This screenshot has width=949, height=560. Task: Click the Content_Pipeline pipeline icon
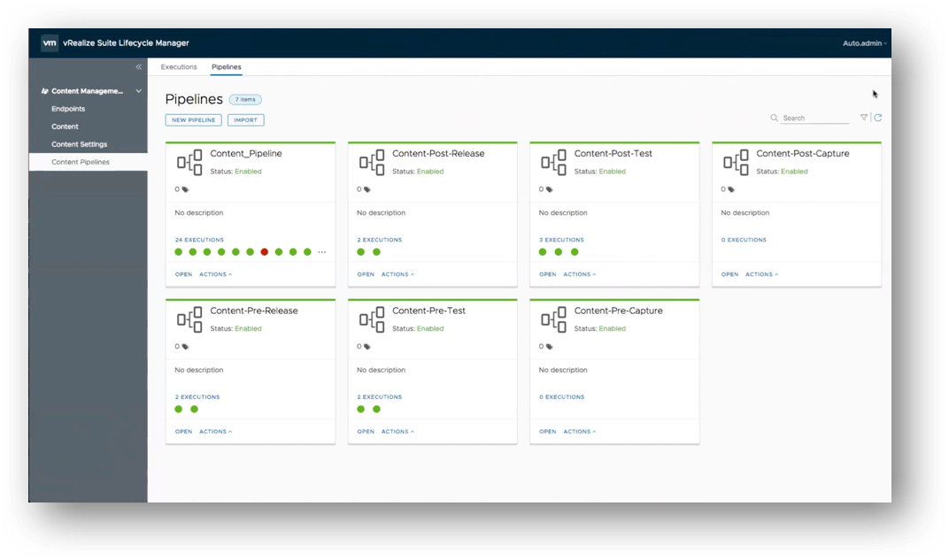click(x=189, y=162)
